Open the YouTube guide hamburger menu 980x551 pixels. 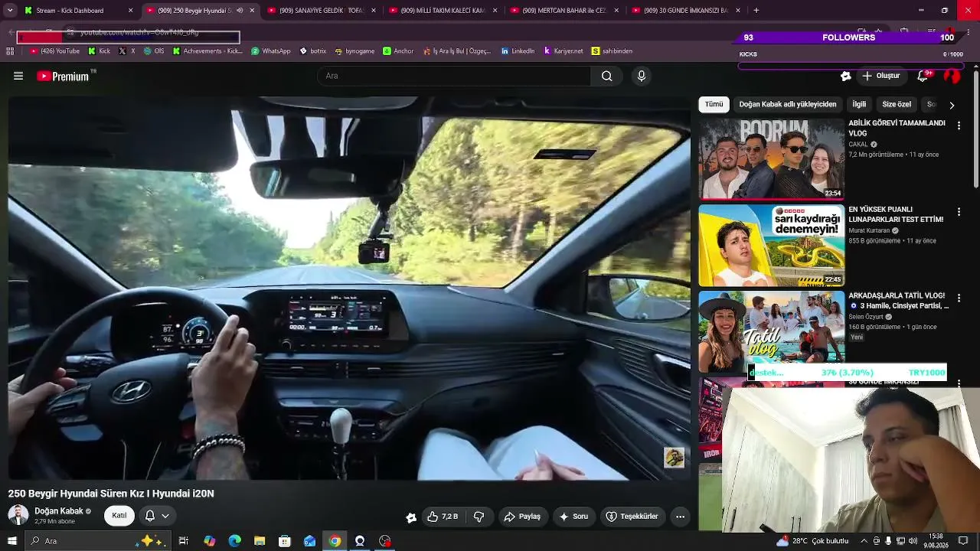coord(18,76)
